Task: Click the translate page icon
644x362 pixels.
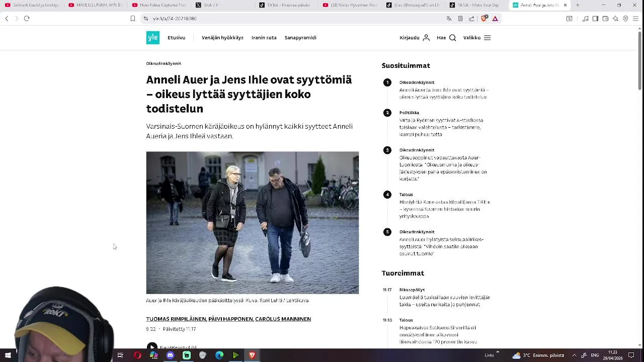Action: [x=449, y=19]
